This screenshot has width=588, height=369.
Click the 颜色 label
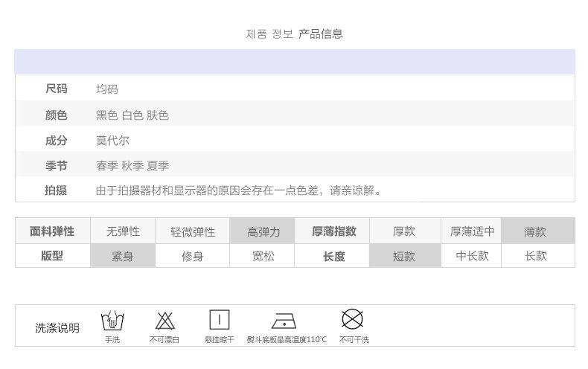(57, 115)
